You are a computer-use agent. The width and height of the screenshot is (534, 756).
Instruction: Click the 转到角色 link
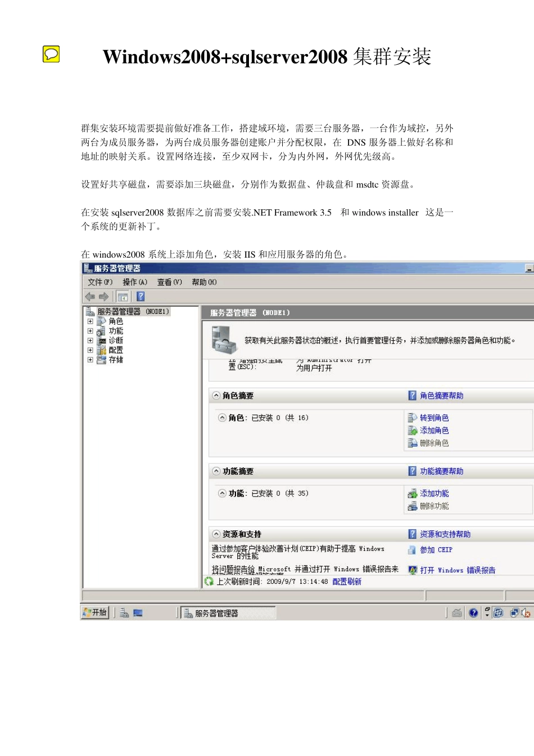[x=435, y=417]
